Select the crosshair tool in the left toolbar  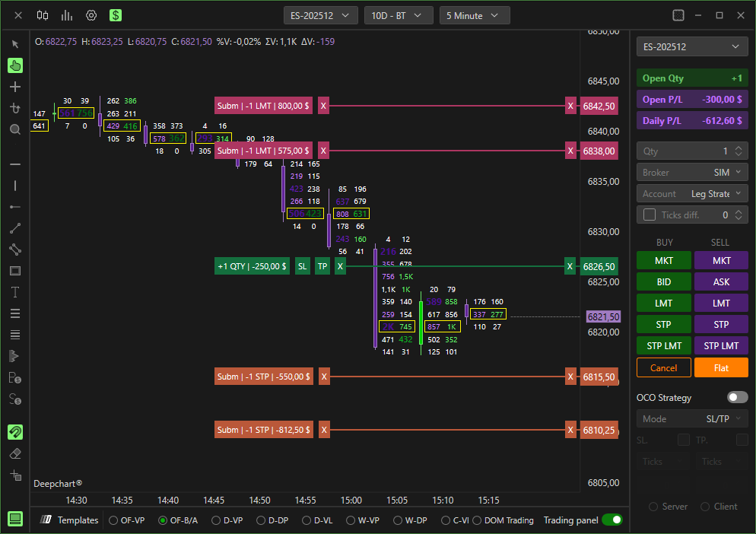[15, 87]
